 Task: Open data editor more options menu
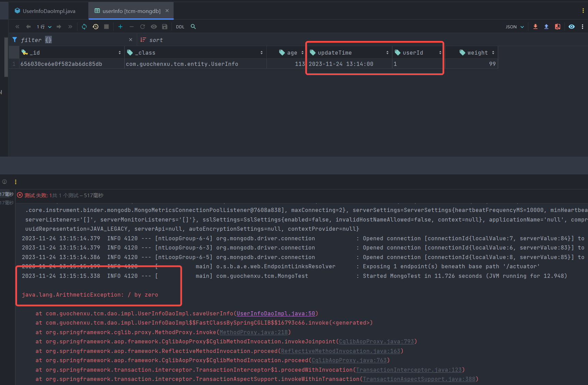coord(583,27)
